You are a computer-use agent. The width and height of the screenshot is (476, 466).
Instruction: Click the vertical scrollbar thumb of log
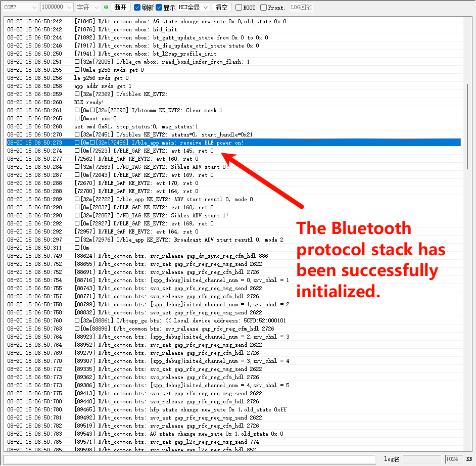tap(469, 126)
